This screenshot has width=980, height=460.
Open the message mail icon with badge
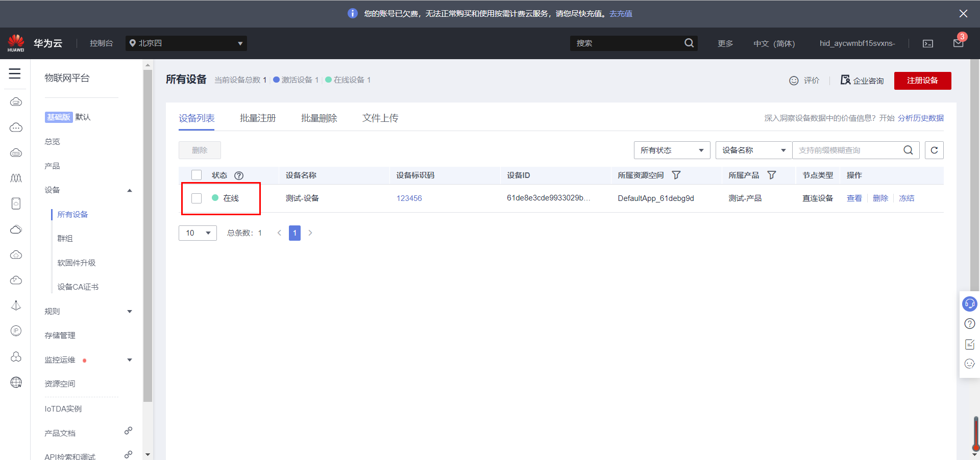pyautogui.click(x=958, y=43)
